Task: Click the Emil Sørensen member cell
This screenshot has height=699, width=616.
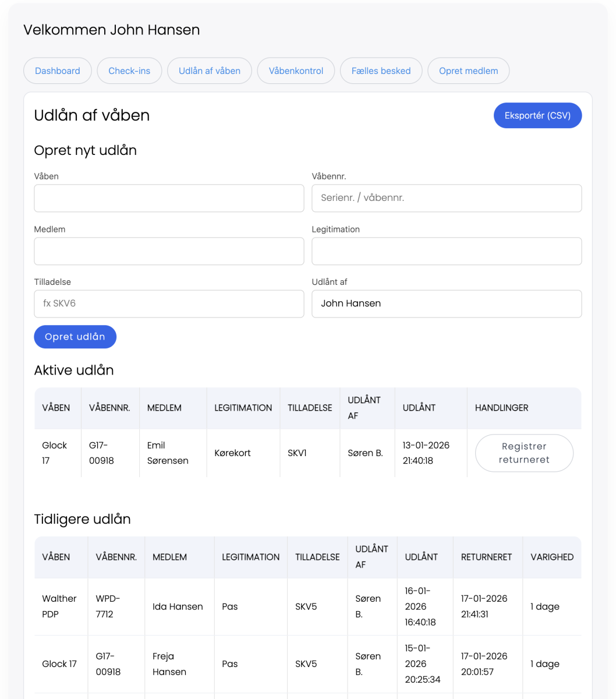Action: coord(168,453)
